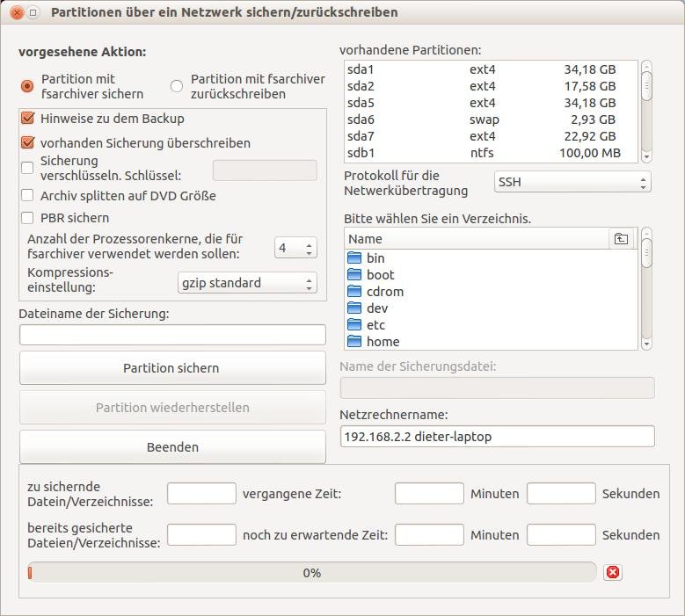Select 'Partition mit fsarchiver zurückschreiben' radio button
The width and height of the screenshot is (685, 616).
pos(177,86)
